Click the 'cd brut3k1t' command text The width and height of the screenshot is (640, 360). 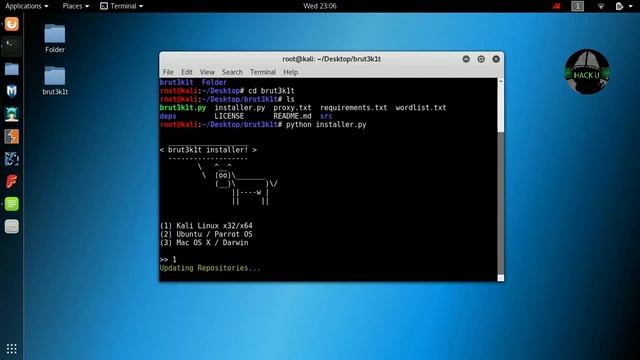[x=271, y=91]
